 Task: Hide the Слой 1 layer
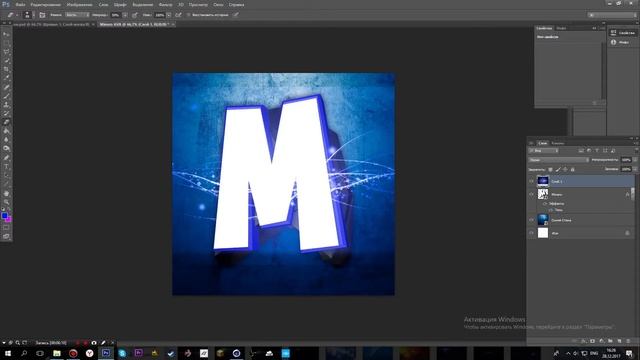pos(531,181)
